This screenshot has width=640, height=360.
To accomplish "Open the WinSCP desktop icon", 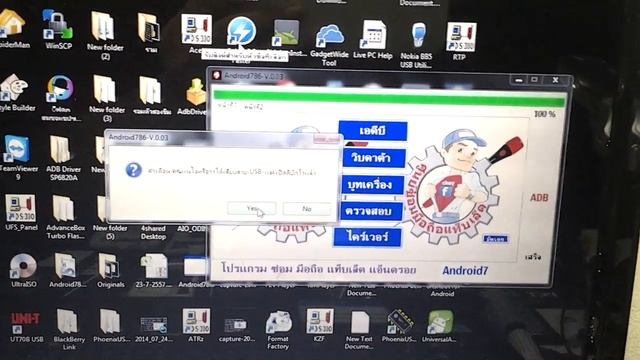I will pos(58,29).
